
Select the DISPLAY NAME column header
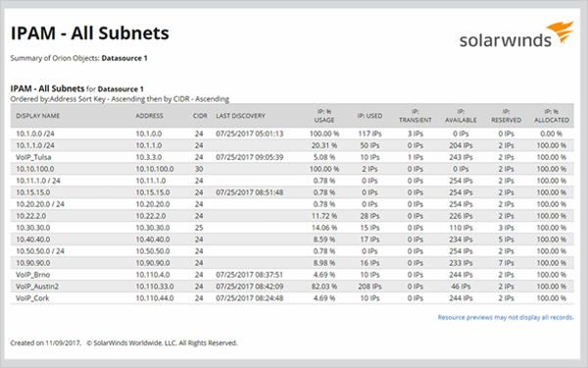click(x=37, y=116)
